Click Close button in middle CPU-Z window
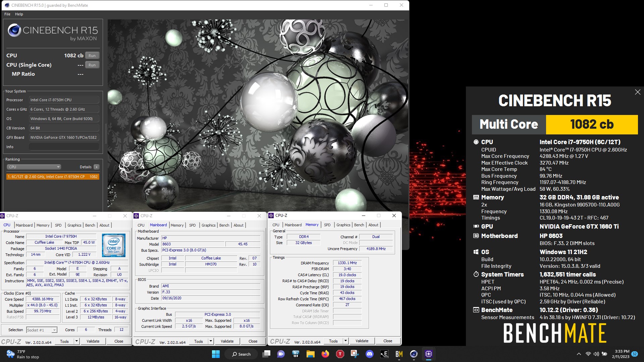The image size is (644, 362). 253,342
